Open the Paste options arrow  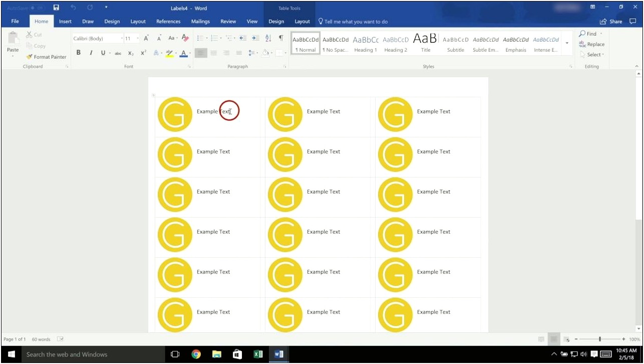pos(13,56)
